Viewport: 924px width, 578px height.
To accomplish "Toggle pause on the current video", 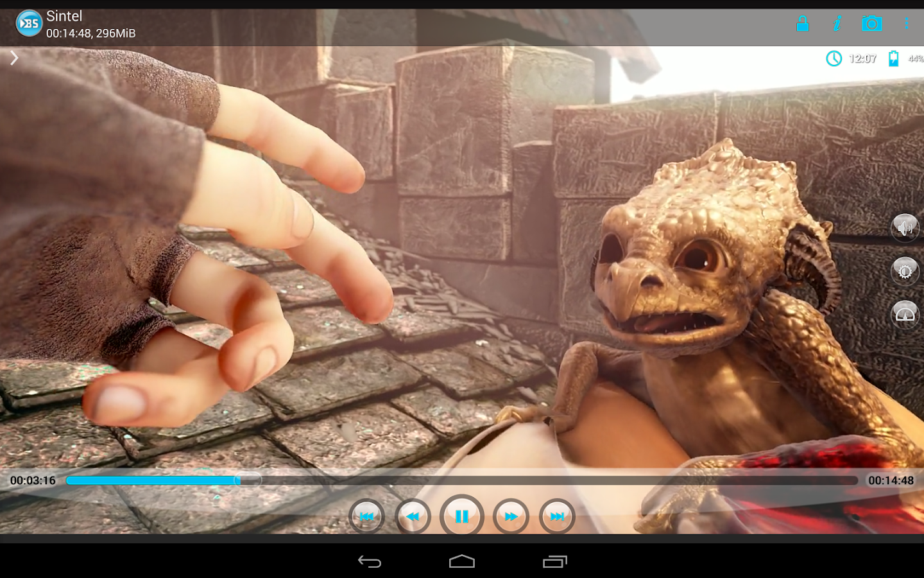I will click(x=461, y=516).
